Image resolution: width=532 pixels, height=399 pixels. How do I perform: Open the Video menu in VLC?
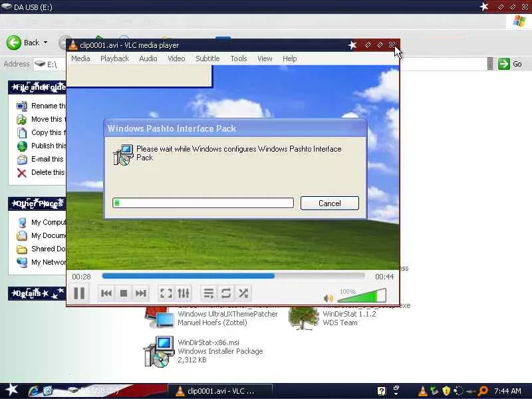click(176, 59)
